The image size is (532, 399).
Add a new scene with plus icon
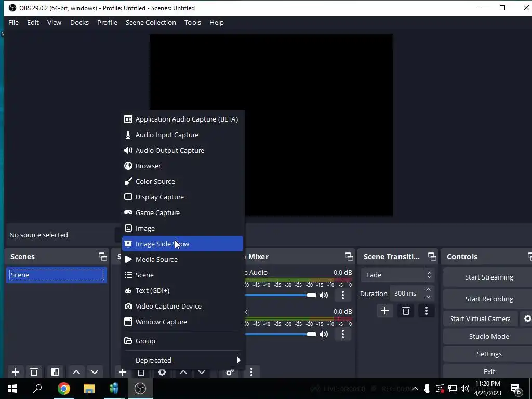click(x=15, y=372)
